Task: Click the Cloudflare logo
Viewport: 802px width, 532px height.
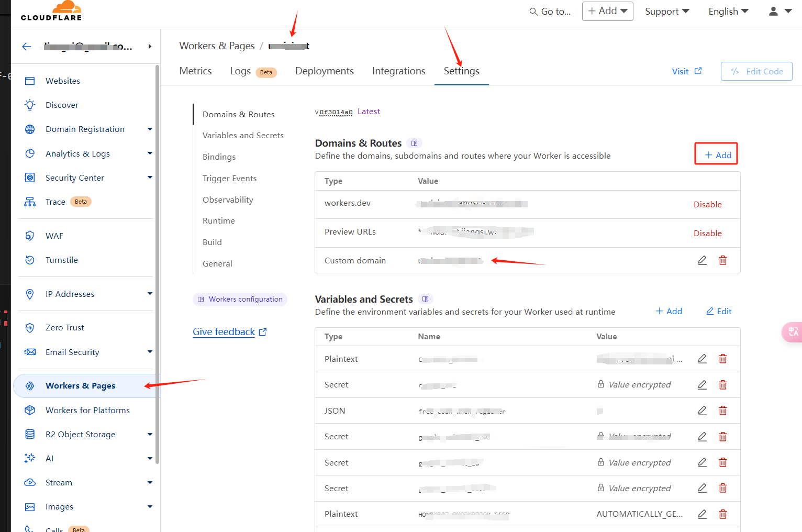Action: point(51,11)
